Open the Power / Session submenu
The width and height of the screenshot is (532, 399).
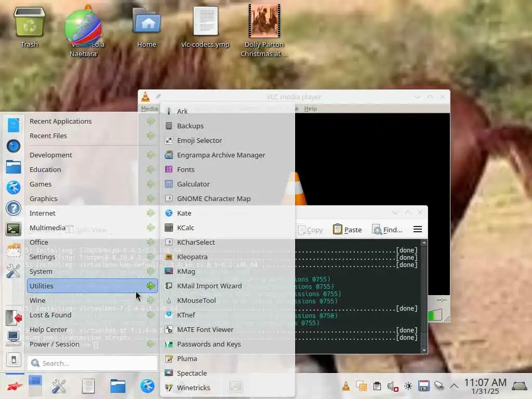pos(92,344)
